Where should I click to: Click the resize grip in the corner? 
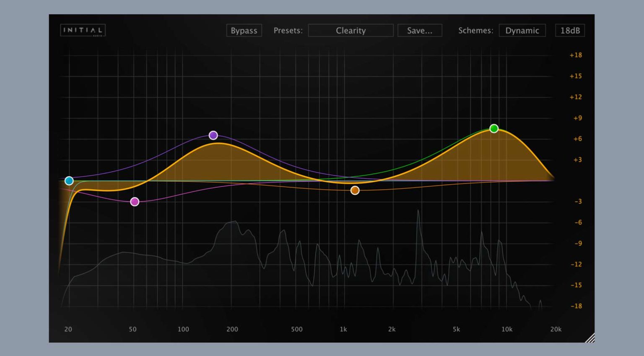point(592,338)
